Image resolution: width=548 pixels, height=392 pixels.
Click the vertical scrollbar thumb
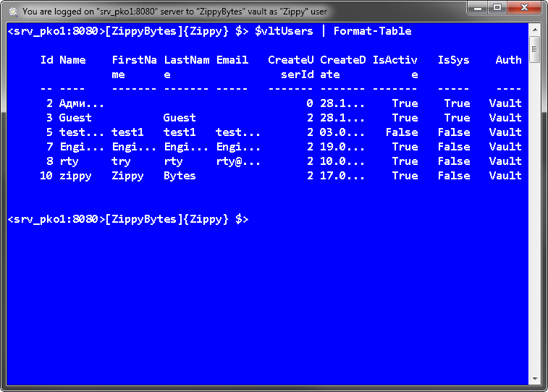point(535,49)
